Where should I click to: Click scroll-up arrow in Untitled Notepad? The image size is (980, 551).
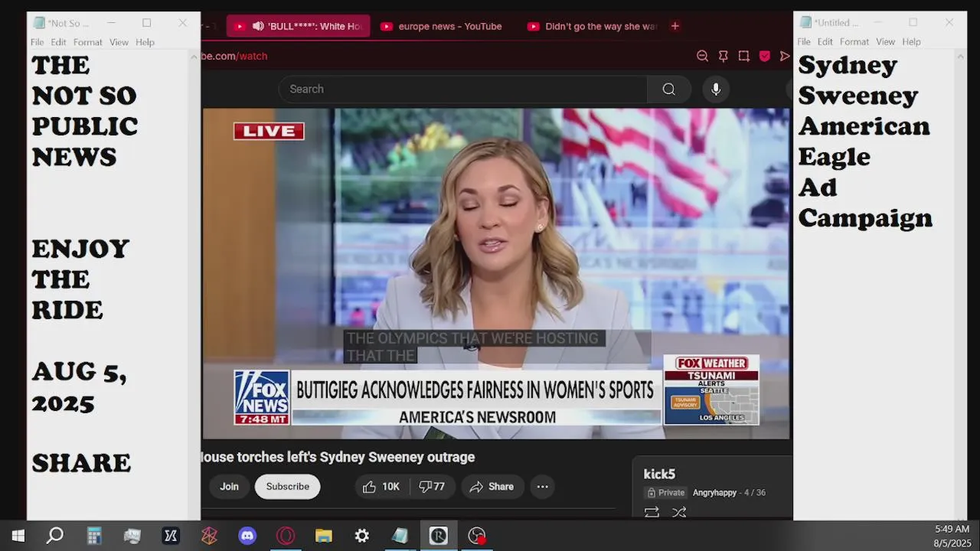(961, 57)
